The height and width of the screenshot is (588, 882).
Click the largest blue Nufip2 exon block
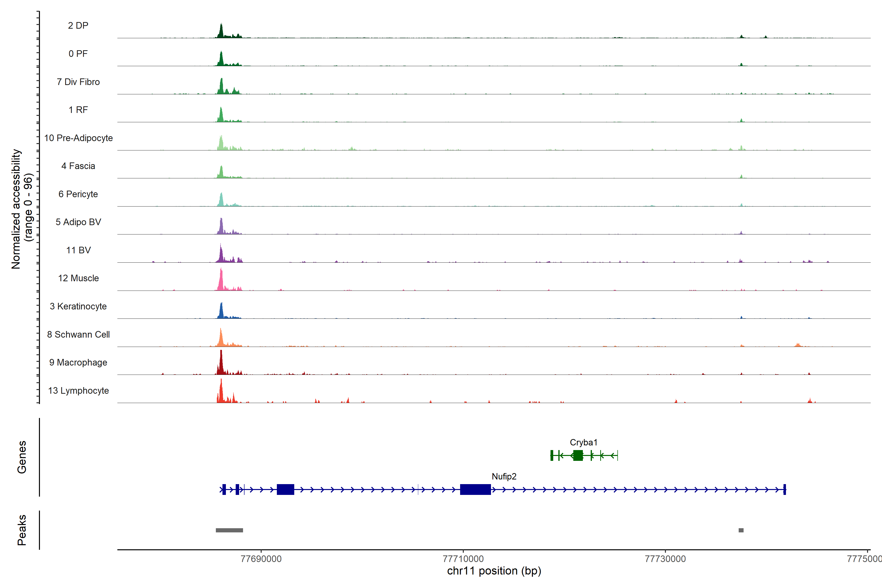(x=475, y=489)
